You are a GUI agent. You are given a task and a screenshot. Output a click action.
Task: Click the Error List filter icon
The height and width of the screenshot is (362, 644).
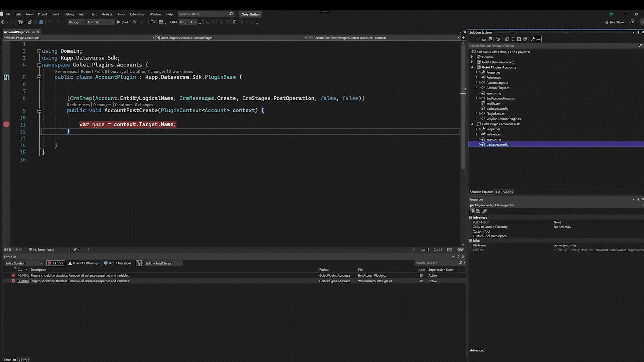click(139, 263)
